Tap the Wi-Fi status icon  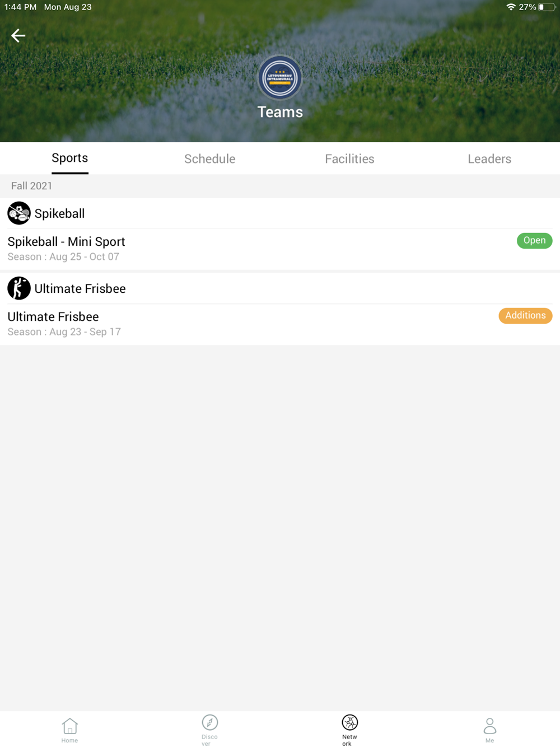tap(511, 7)
